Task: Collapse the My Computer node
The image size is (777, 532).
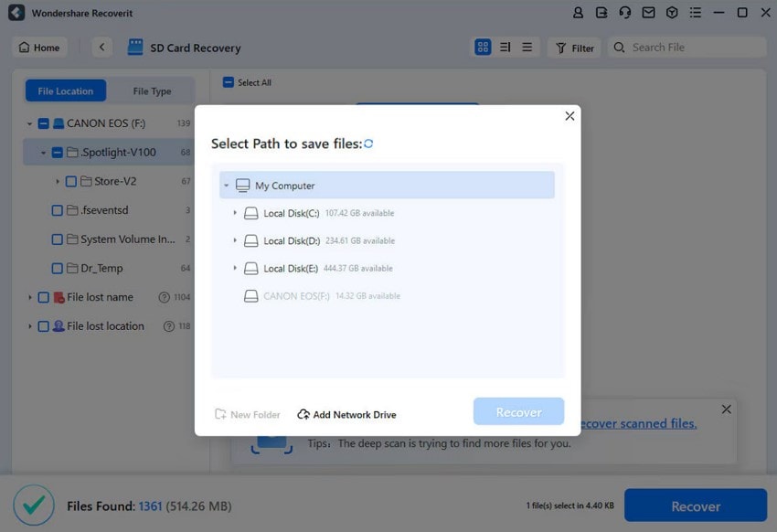Action: coord(227,186)
